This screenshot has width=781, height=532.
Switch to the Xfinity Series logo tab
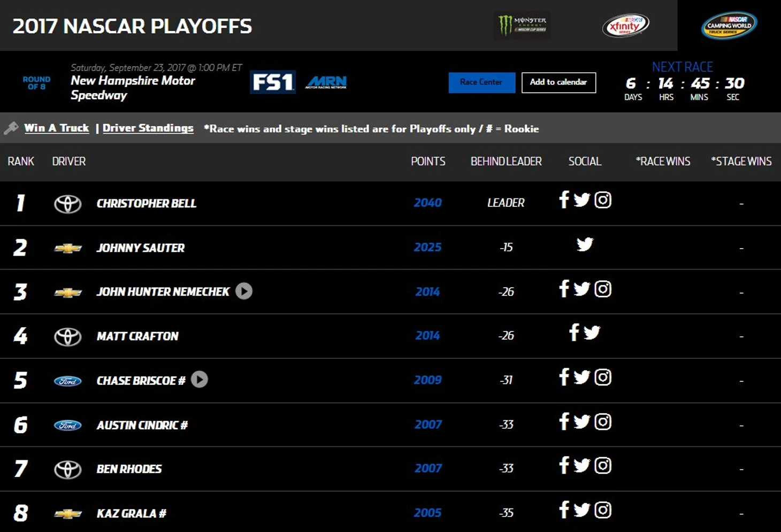click(625, 25)
